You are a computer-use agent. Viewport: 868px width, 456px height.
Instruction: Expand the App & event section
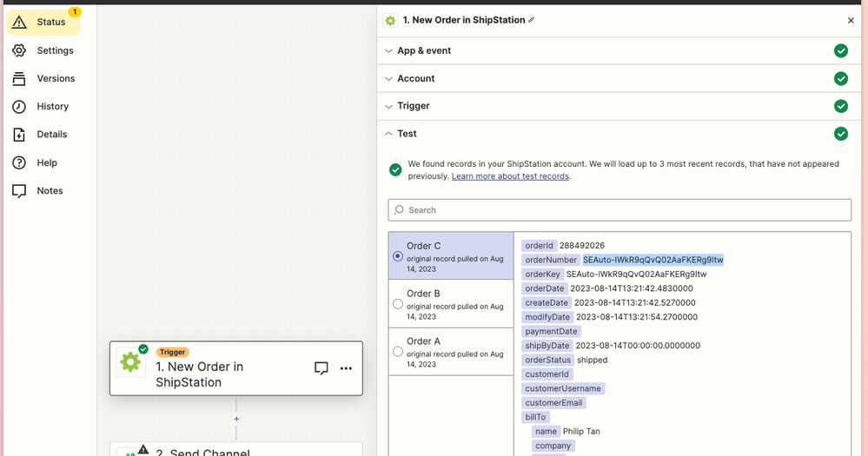click(x=424, y=50)
